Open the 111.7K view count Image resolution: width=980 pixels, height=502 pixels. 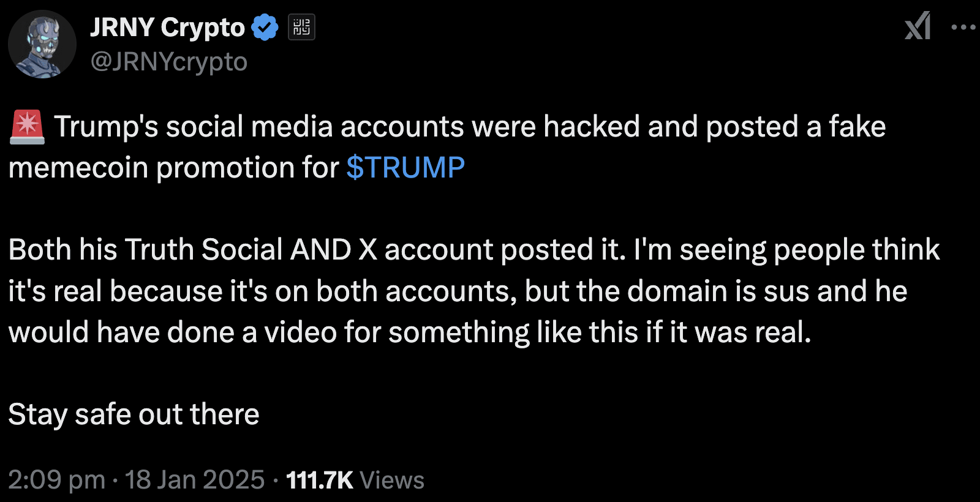[319, 480]
